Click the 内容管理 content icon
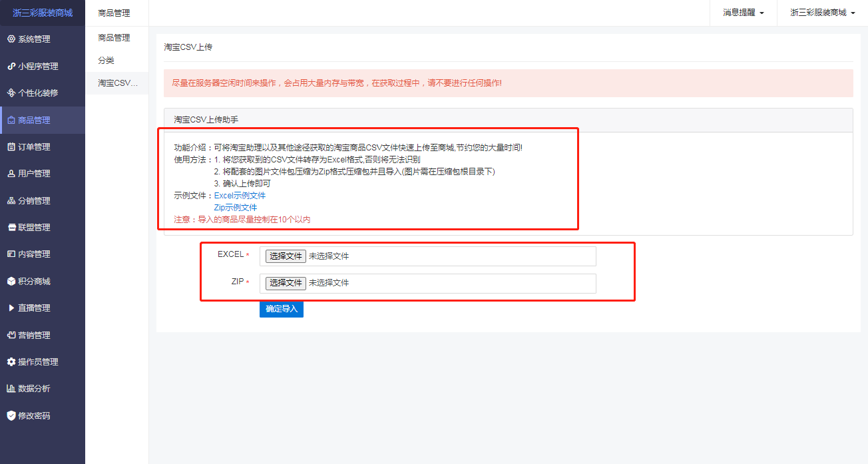The image size is (868, 464). pyautogui.click(x=11, y=254)
